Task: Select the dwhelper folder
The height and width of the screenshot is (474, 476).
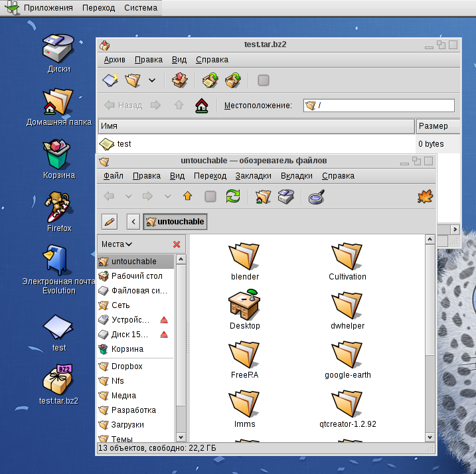Action: pos(347,310)
